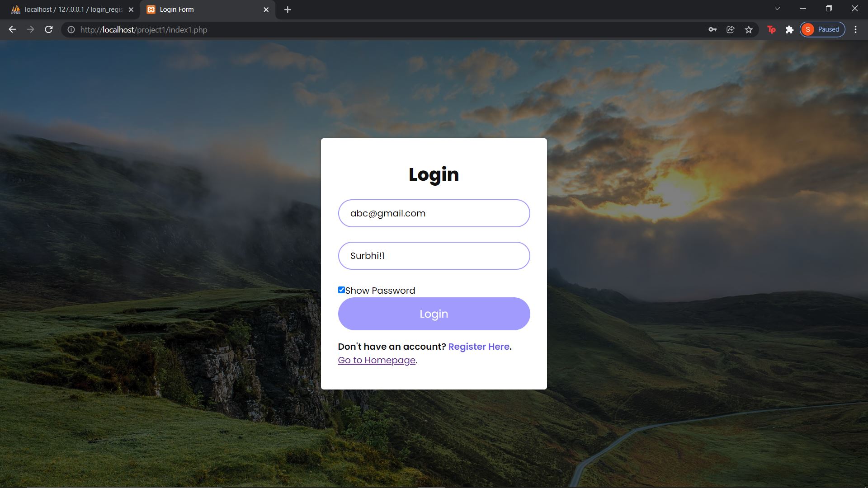Screen dimensions: 868x488
Task: Switch to the localhost login_regis tab
Action: (x=68, y=9)
